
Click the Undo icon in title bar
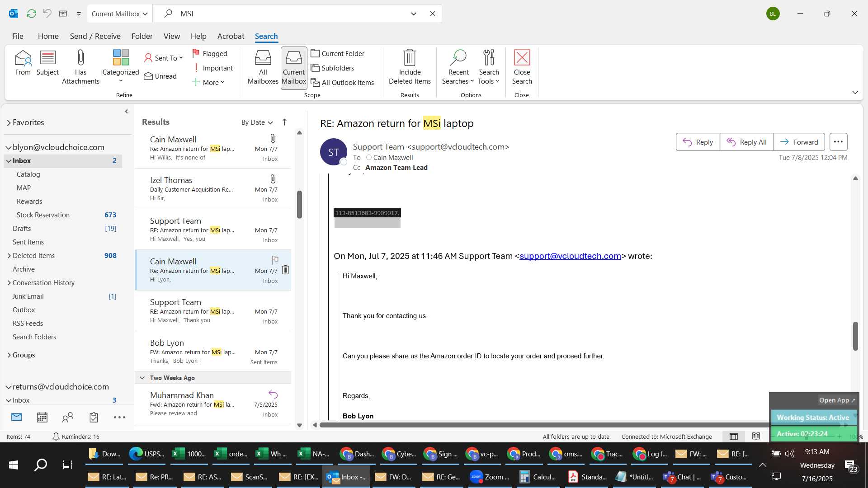coord(47,14)
